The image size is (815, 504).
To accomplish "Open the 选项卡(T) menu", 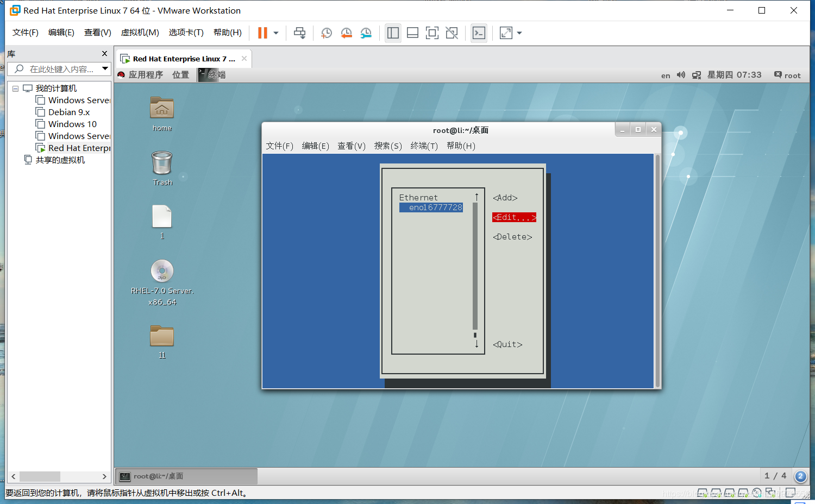I will tap(186, 33).
